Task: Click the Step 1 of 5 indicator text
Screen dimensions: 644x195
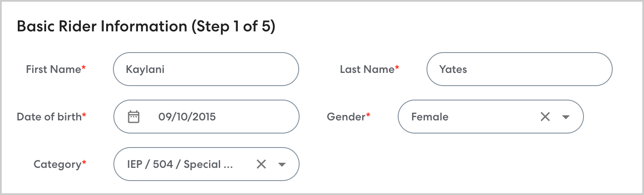Action: (x=234, y=27)
